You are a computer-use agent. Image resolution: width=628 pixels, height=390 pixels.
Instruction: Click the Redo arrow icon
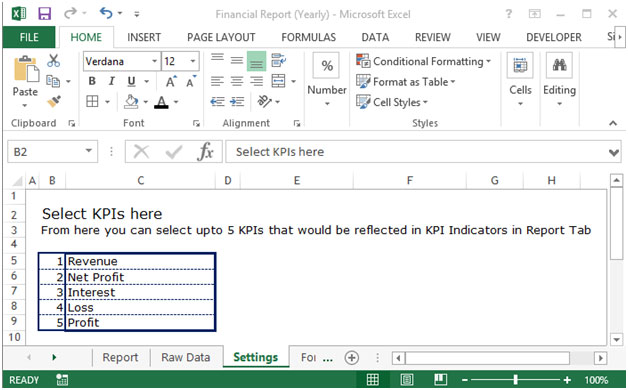pyautogui.click(x=70, y=14)
